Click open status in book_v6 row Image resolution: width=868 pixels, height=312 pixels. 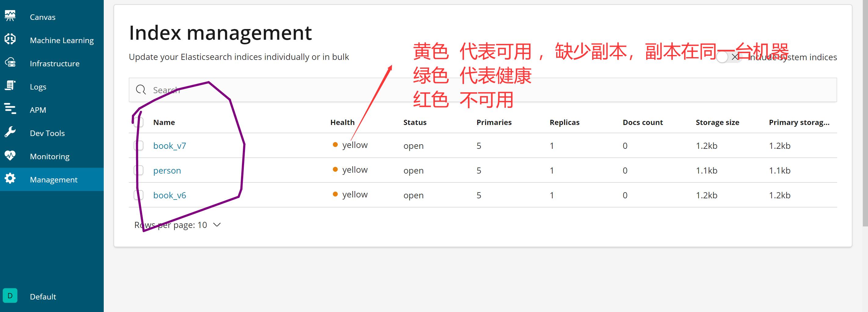click(x=413, y=195)
